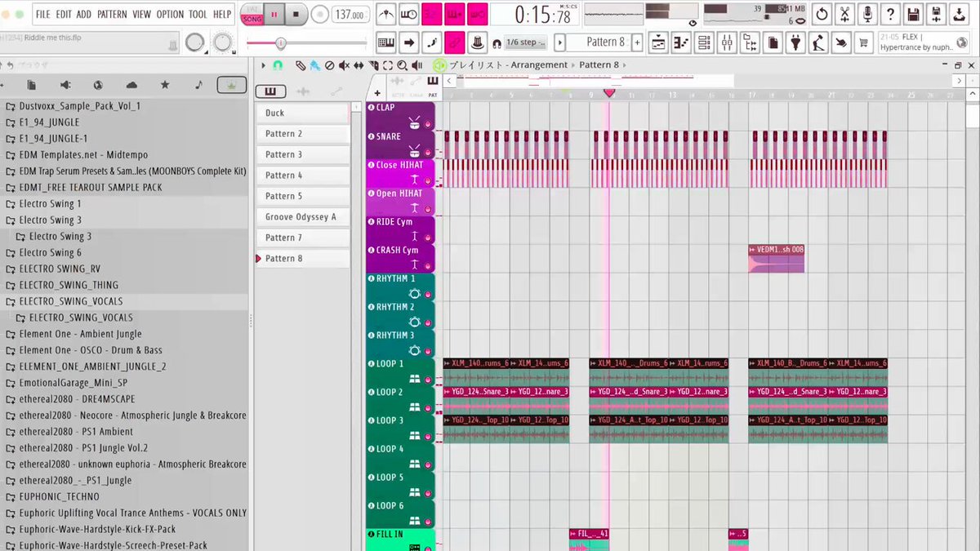Toggle the metronome

tap(385, 14)
